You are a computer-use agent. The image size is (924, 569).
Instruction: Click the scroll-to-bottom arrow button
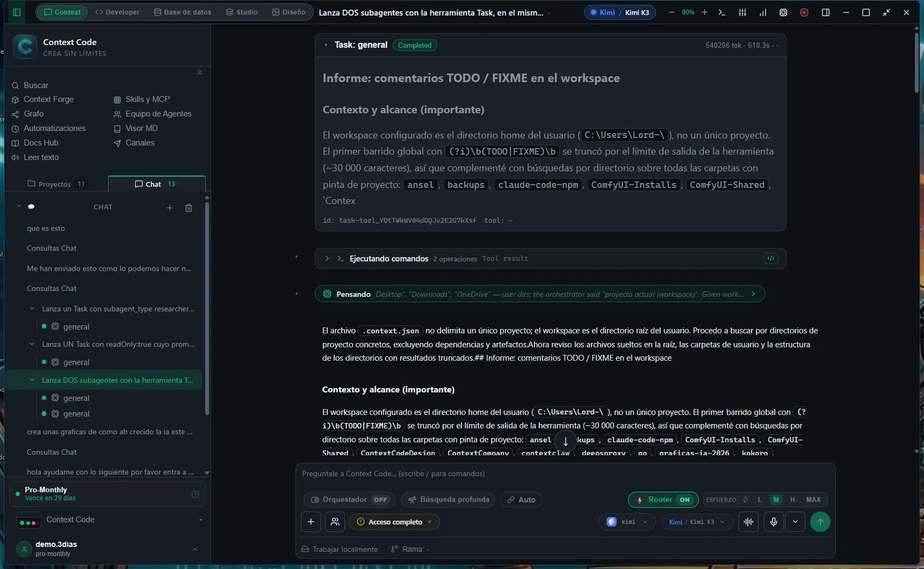[565, 442]
